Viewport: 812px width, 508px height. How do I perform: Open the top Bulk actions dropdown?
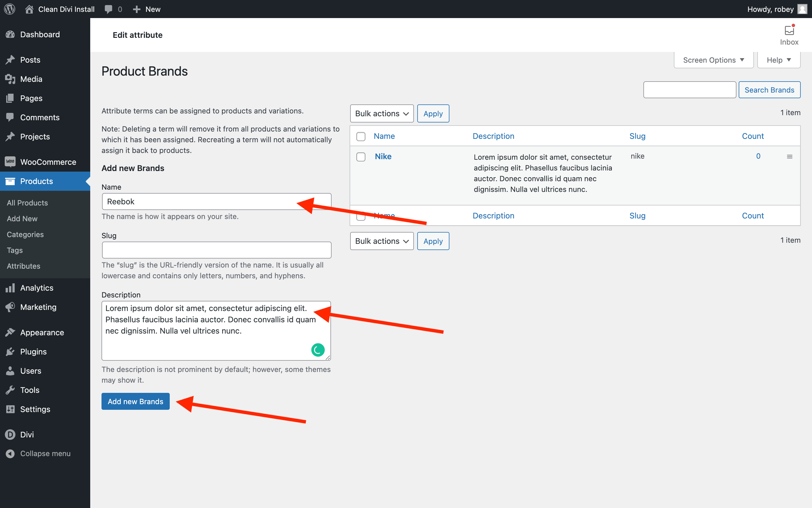pos(382,113)
